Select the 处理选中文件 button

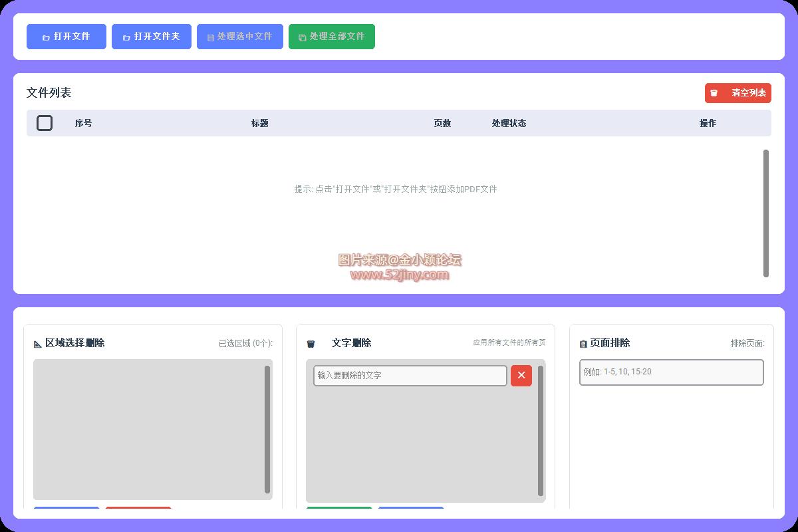(240, 37)
